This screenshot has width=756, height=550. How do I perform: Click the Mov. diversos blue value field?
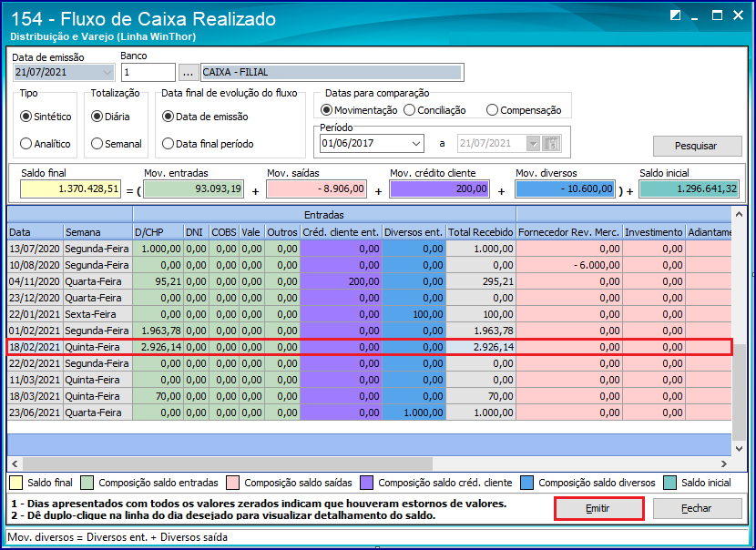pyautogui.click(x=565, y=189)
